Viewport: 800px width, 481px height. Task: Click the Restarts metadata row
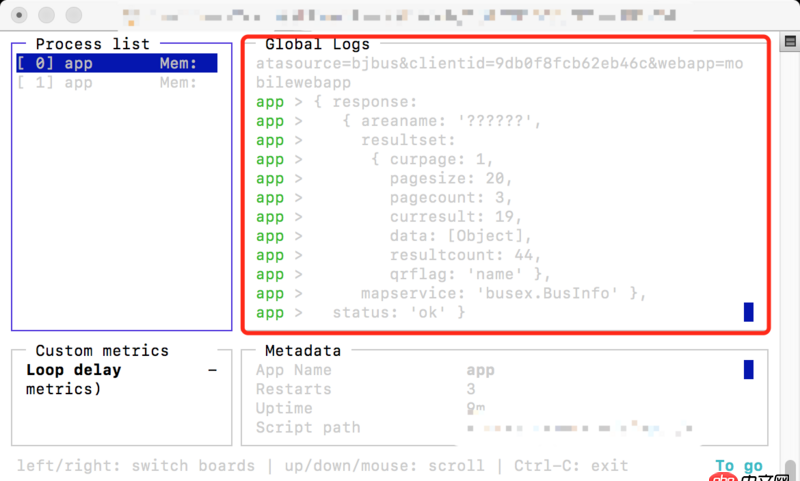click(x=366, y=389)
